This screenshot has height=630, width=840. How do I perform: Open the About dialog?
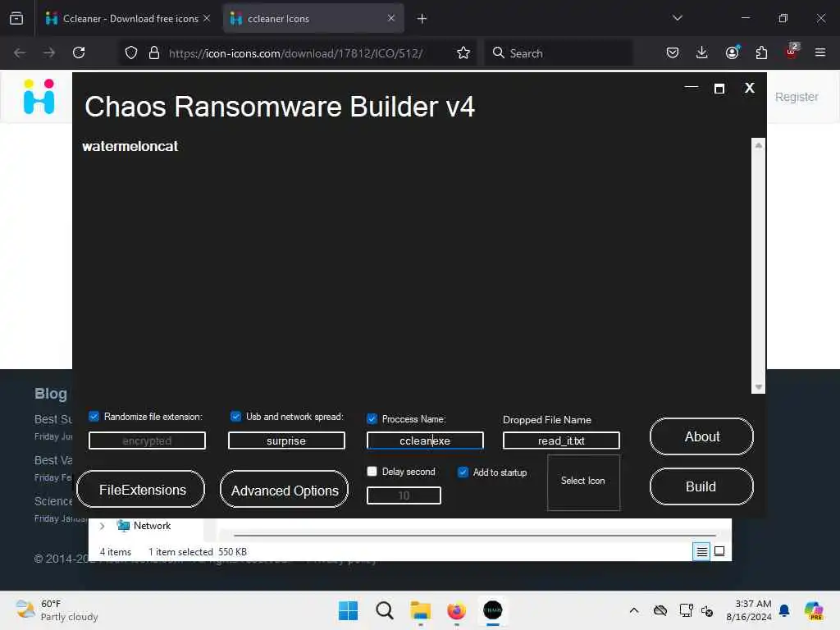(702, 436)
